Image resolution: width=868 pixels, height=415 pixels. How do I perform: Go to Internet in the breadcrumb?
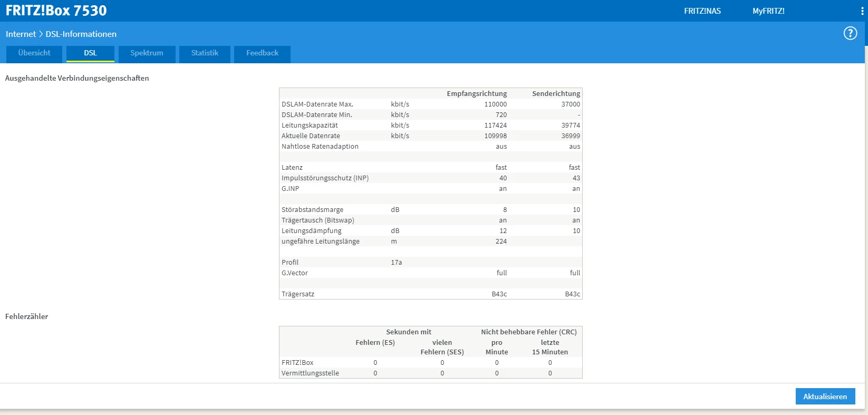click(x=21, y=34)
